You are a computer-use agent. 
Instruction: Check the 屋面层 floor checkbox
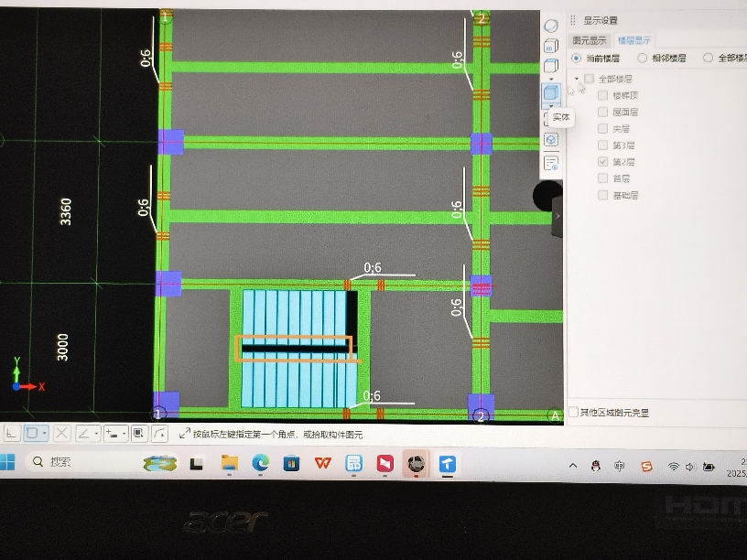click(602, 112)
